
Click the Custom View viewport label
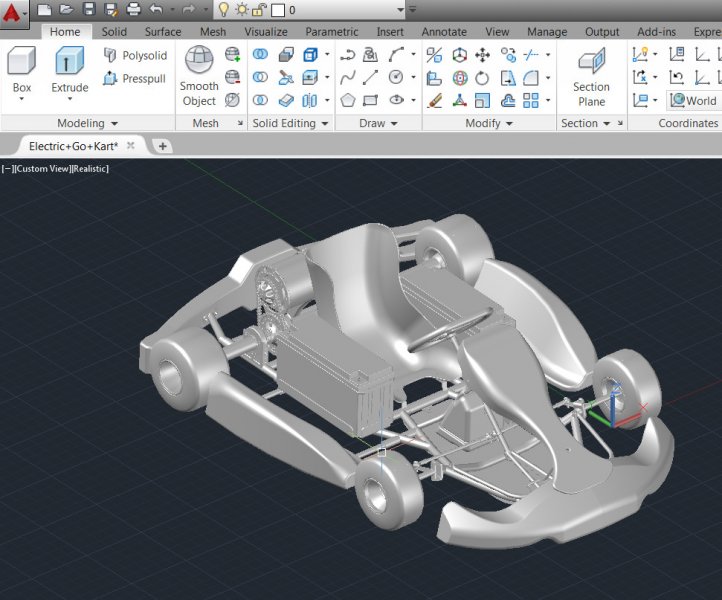click(42, 169)
